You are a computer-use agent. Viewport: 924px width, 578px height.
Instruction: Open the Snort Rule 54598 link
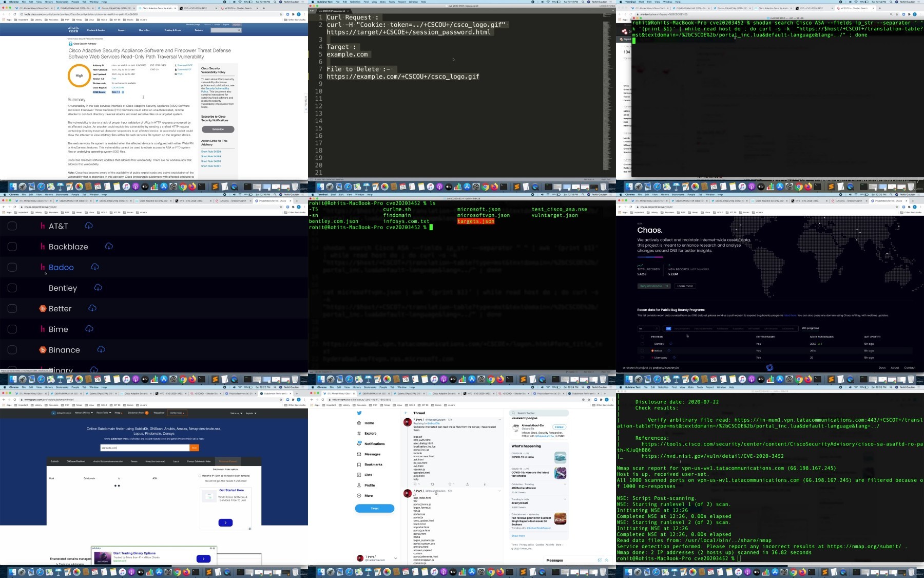click(211, 152)
